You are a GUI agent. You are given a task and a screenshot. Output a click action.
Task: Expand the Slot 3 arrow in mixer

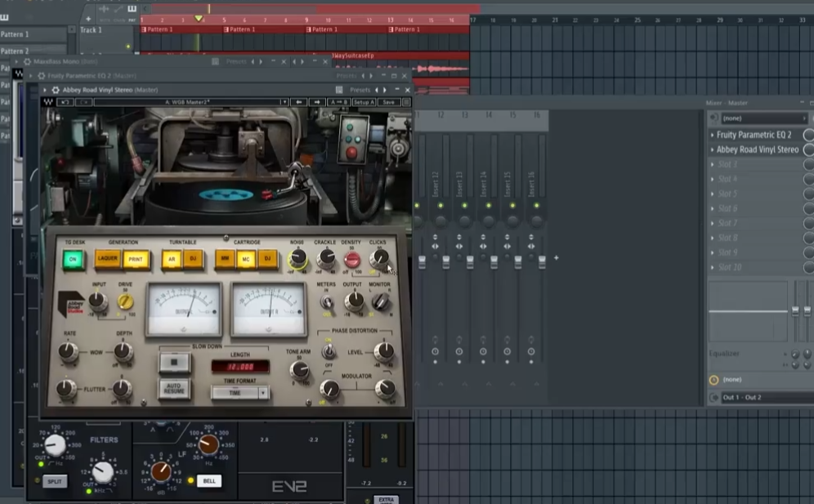click(x=713, y=164)
